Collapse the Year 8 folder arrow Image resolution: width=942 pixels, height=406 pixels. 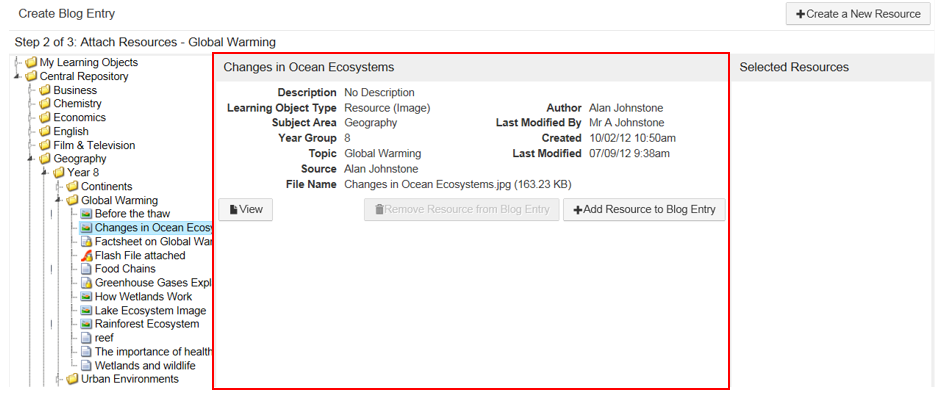45,173
